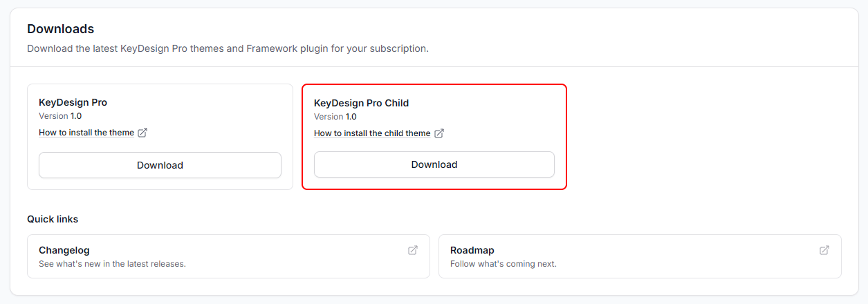
Task: Click the Downloads subtitle description text
Action: coord(228,49)
